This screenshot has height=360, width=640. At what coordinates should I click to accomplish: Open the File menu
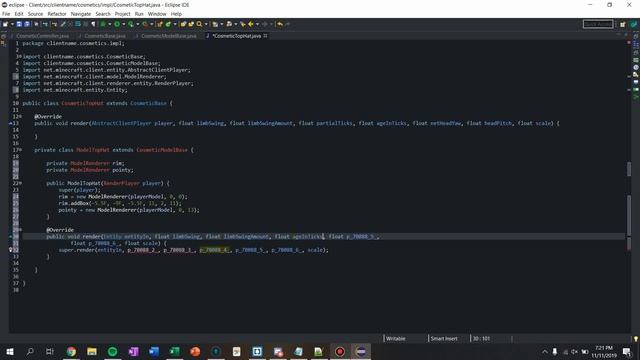click(6, 14)
